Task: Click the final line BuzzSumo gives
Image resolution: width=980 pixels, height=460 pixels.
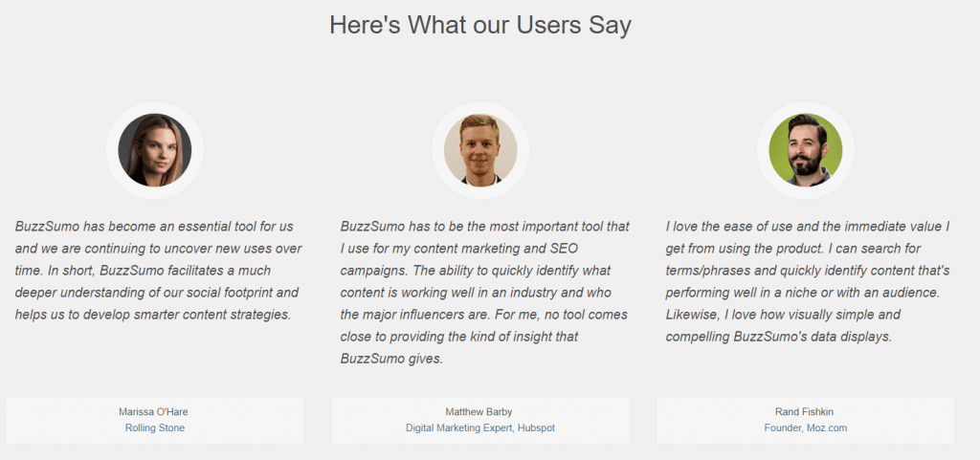Action: coord(391,359)
